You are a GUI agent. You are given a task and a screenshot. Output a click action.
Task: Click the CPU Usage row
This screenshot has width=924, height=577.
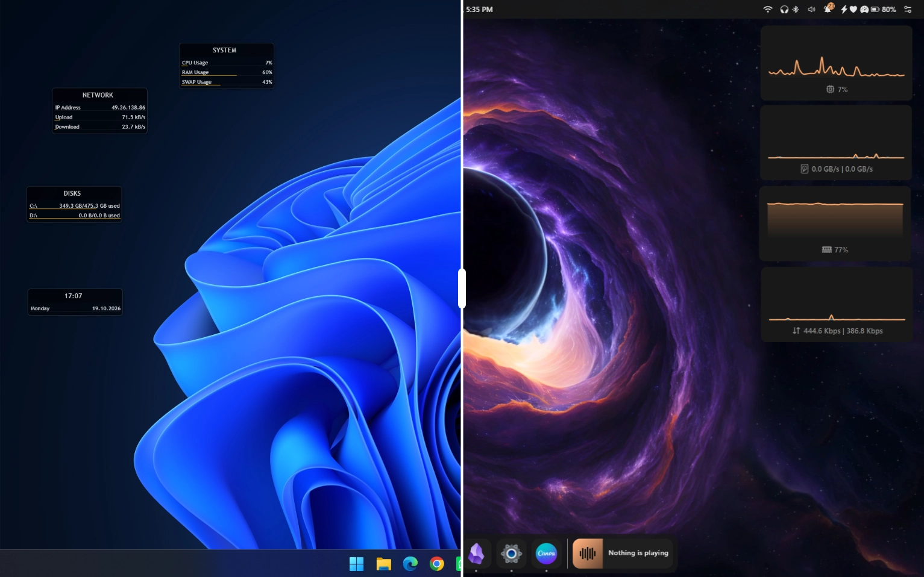pyautogui.click(x=227, y=63)
